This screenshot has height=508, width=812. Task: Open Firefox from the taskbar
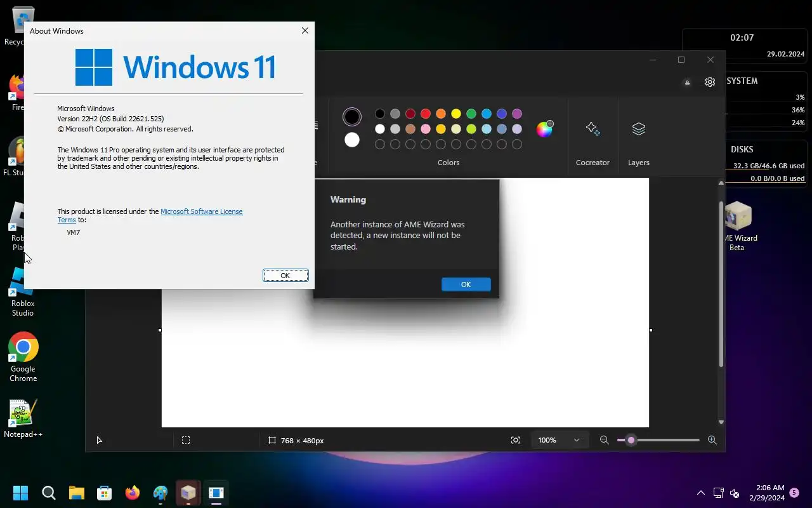pos(133,493)
